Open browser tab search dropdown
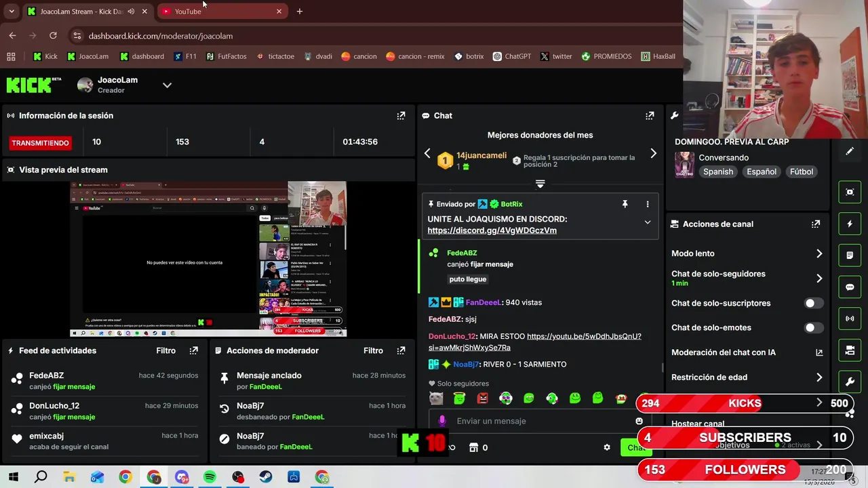This screenshot has width=868, height=488. pyautogui.click(x=11, y=12)
